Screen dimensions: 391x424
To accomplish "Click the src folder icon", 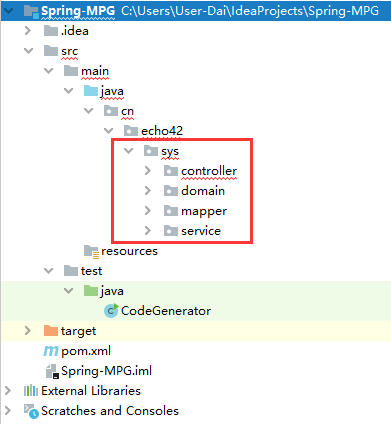I will coord(51,51).
